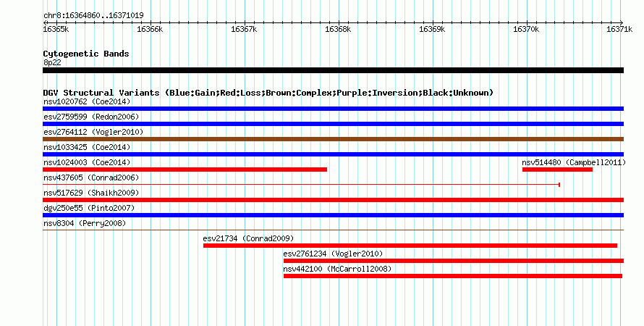Click the esv21734 (Conrad2009) label
This screenshot has height=326, width=644.
tap(248, 238)
